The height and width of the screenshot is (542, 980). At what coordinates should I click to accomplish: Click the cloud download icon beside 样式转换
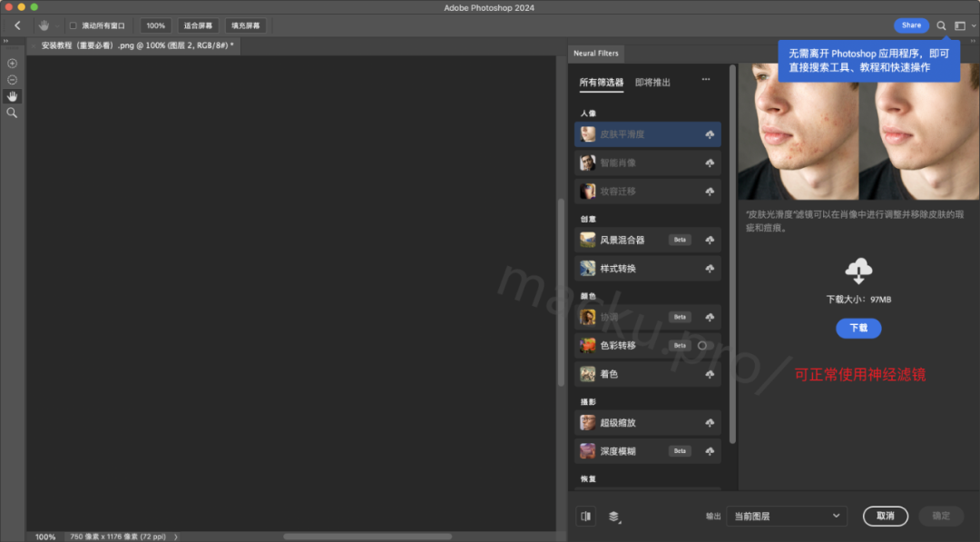(x=710, y=268)
